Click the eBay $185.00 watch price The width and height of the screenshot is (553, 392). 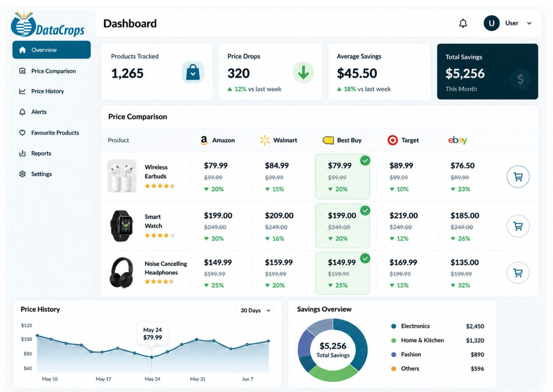[x=465, y=215]
